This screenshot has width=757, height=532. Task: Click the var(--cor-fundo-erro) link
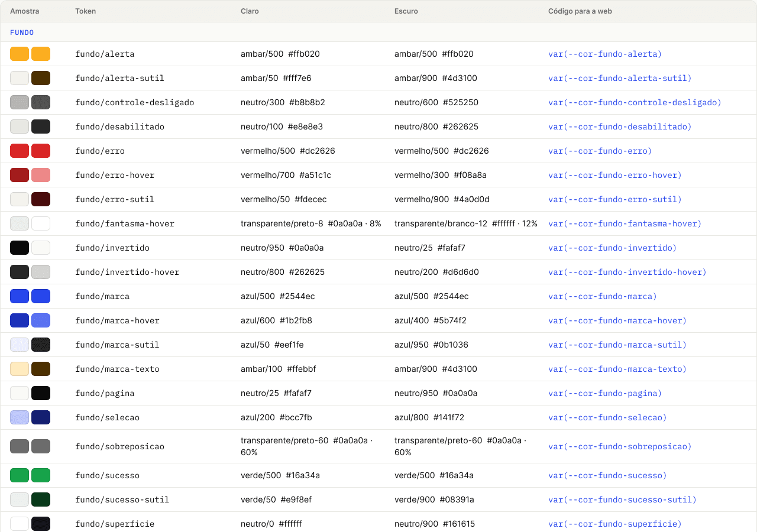600,151
